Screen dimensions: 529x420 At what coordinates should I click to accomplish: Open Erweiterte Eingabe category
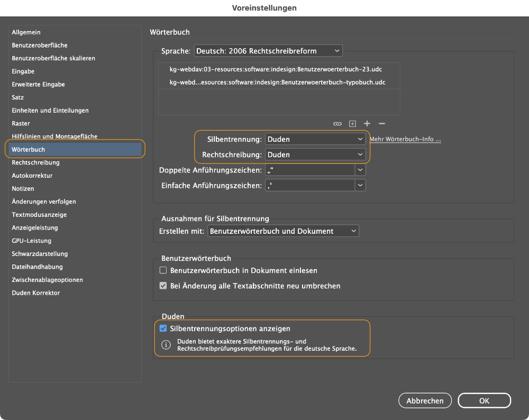(x=75, y=84)
